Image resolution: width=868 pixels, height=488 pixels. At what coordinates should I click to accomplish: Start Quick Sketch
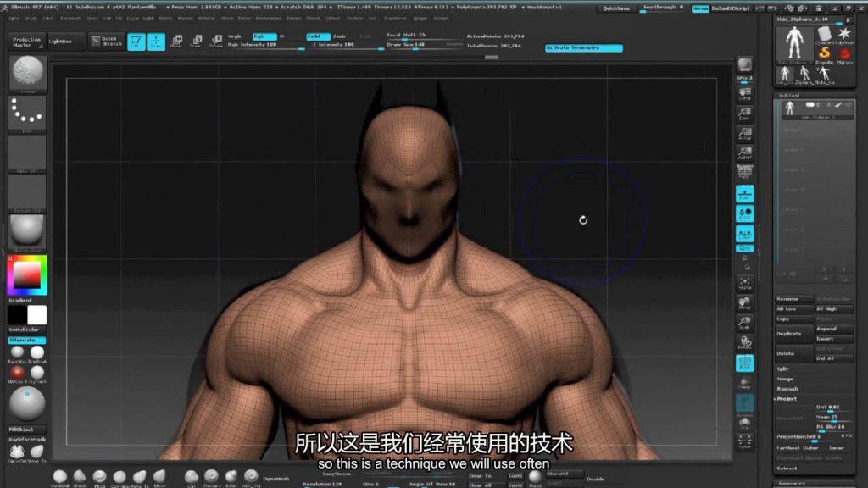coord(108,42)
